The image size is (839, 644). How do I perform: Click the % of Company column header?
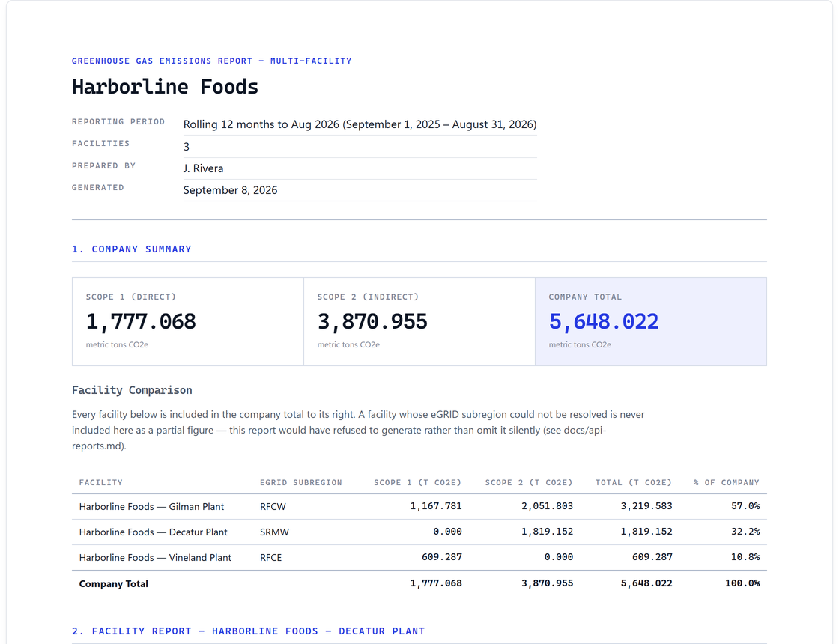[727, 482]
